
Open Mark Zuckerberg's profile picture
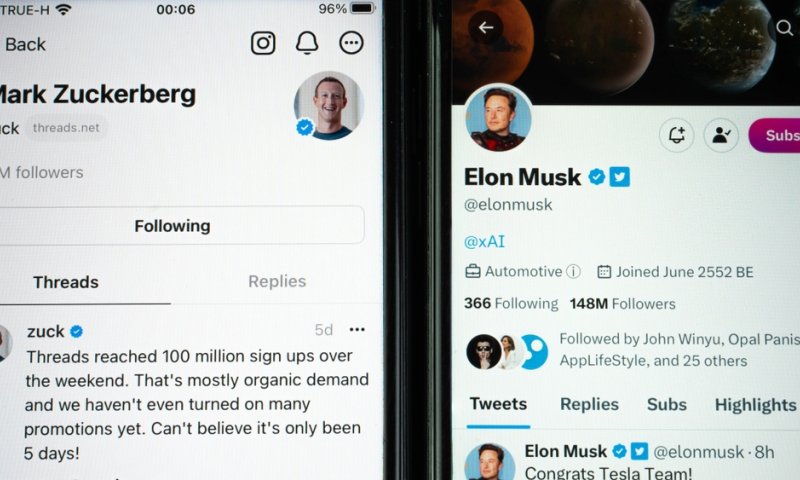pyautogui.click(x=329, y=106)
